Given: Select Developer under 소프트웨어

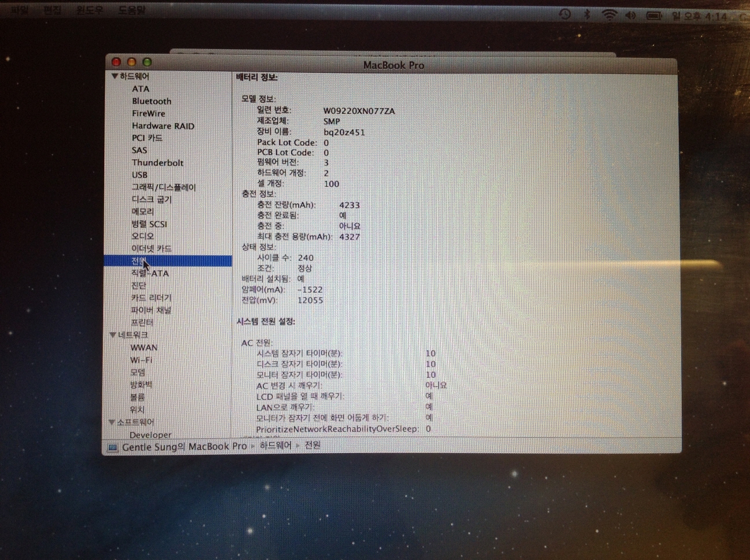Looking at the screenshot, I should pos(150,434).
